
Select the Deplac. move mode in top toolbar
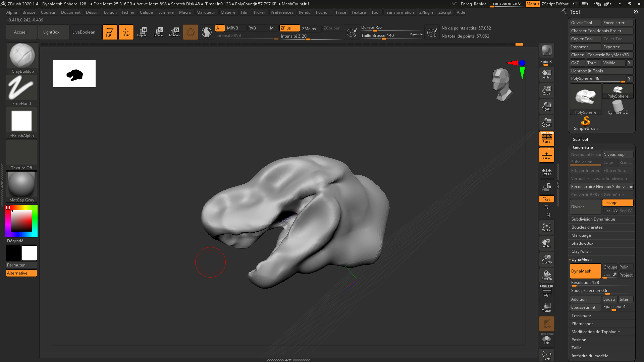click(142, 32)
